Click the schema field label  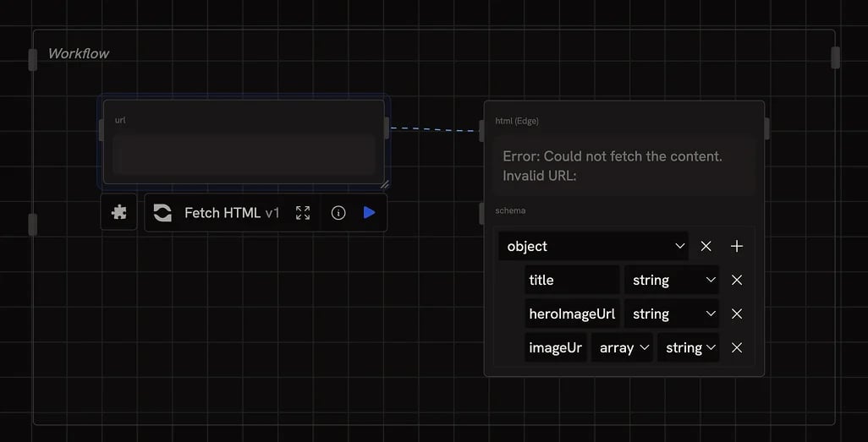(510, 210)
